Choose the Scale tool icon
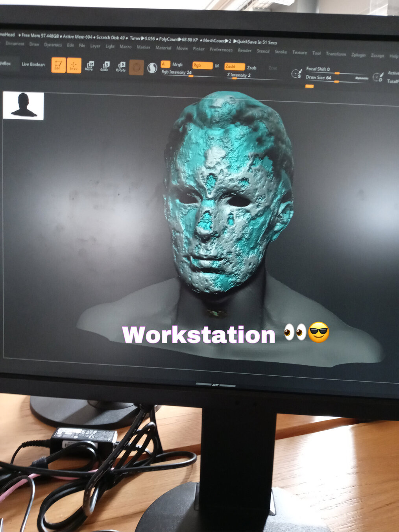Image resolution: width=399 pixels, height=532 pixels. 104,66
